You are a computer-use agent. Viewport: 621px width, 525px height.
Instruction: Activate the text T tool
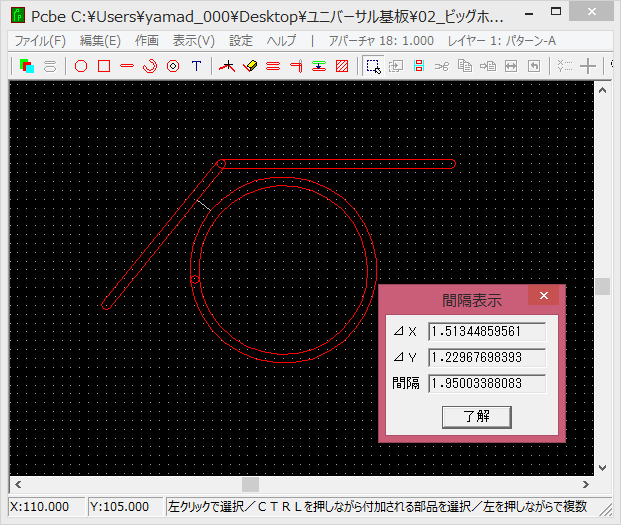[x=196, y=66]
